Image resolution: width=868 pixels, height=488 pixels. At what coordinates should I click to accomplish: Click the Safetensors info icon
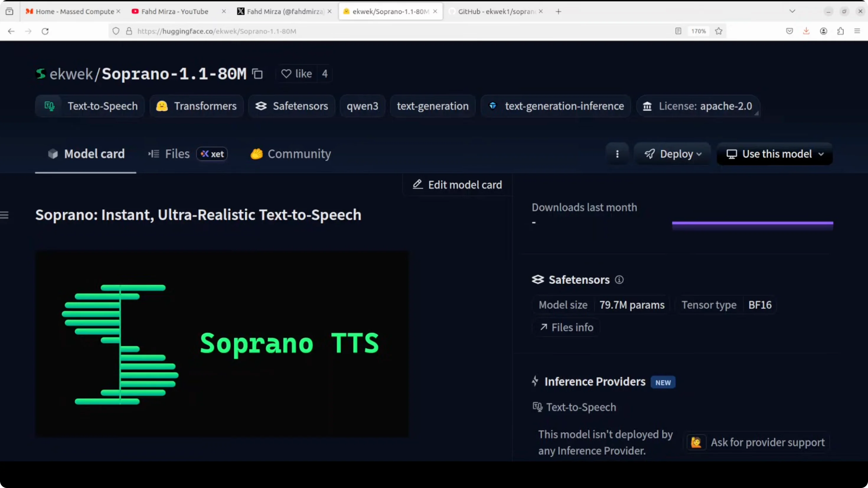tap(619, 279)
